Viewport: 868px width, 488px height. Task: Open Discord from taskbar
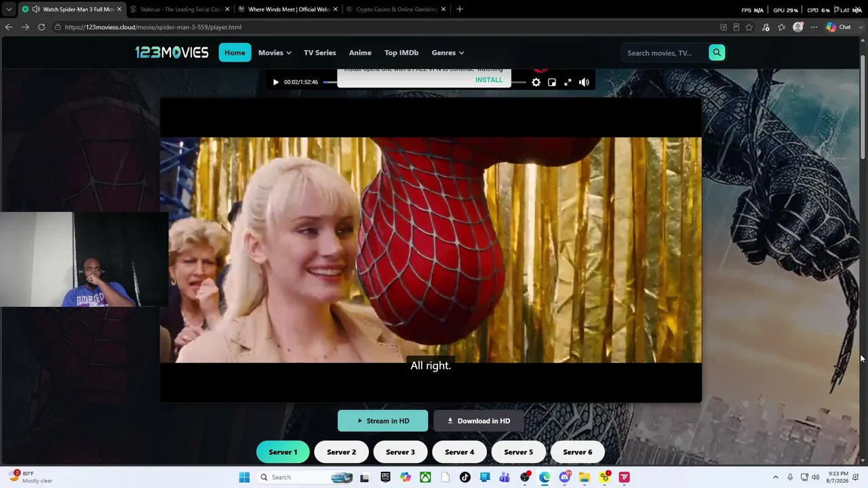[564, 477]
